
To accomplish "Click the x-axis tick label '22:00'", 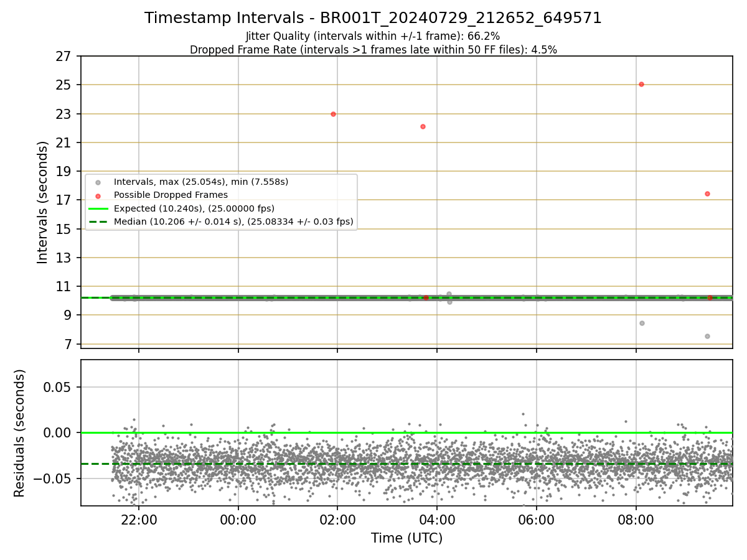I will click(x=139, y=520).
